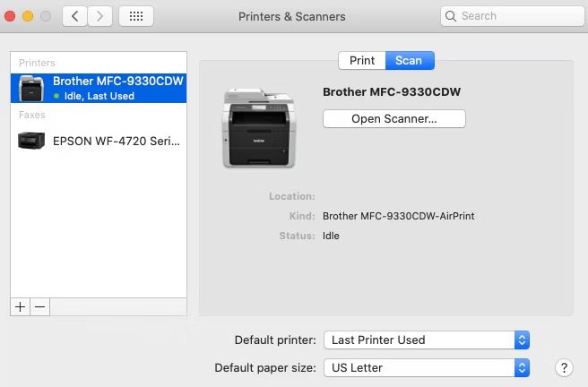Minimize window with the yellow button
588x387 pixels.
click(x=28, y=16)
